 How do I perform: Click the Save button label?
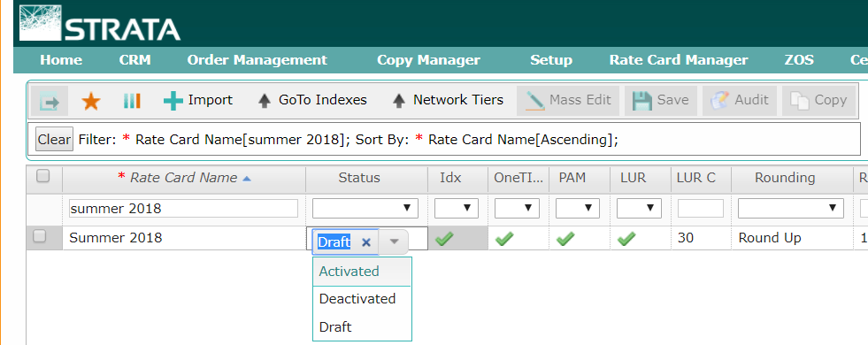[x=672, y=100]
